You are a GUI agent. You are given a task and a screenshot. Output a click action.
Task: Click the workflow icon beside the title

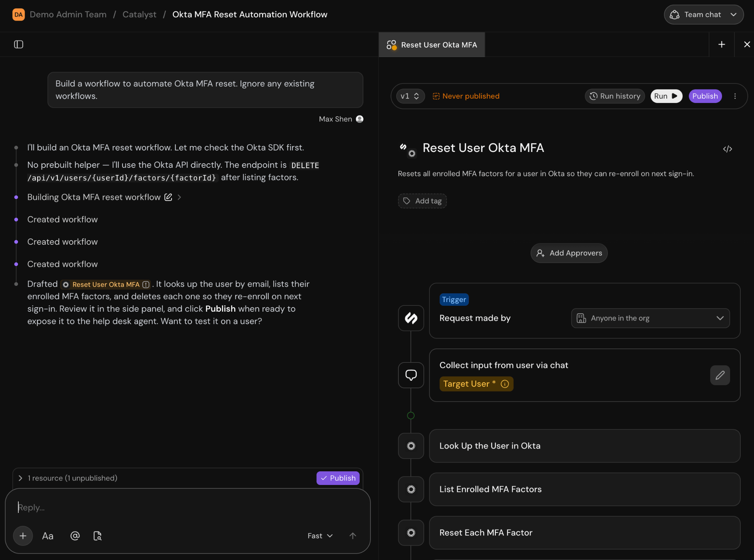tap(408, 150)
